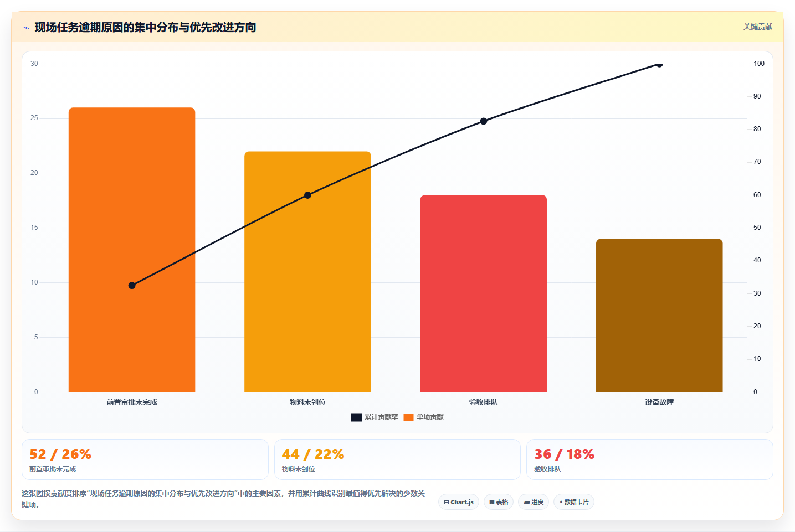The image size is (795, 532).
Task: Click the left axis value 25
Action: 34,118
